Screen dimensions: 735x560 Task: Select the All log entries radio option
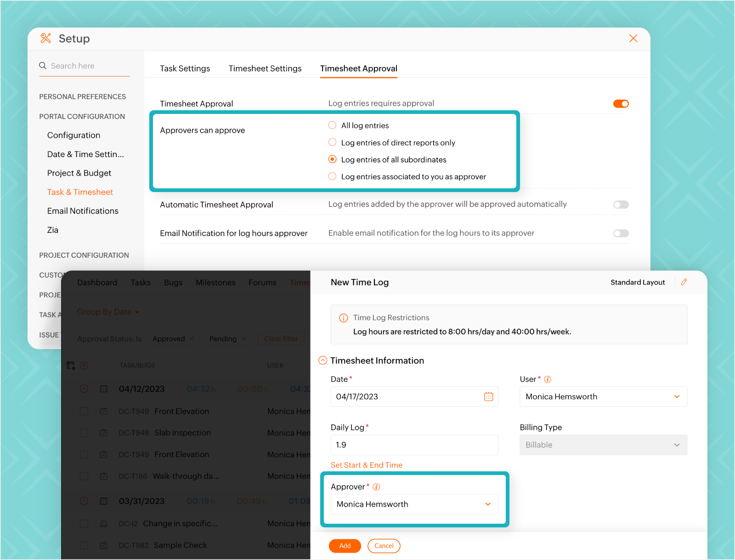point(332,125)
